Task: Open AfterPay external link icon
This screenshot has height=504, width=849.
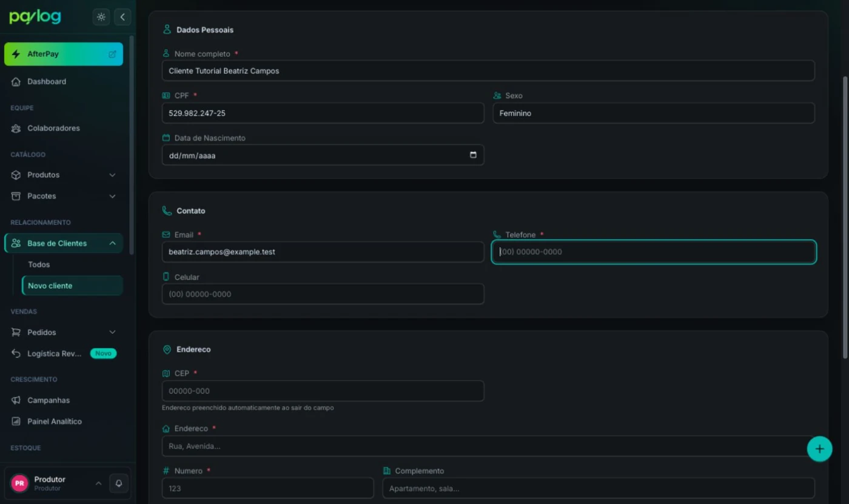Action: [112, 54]
